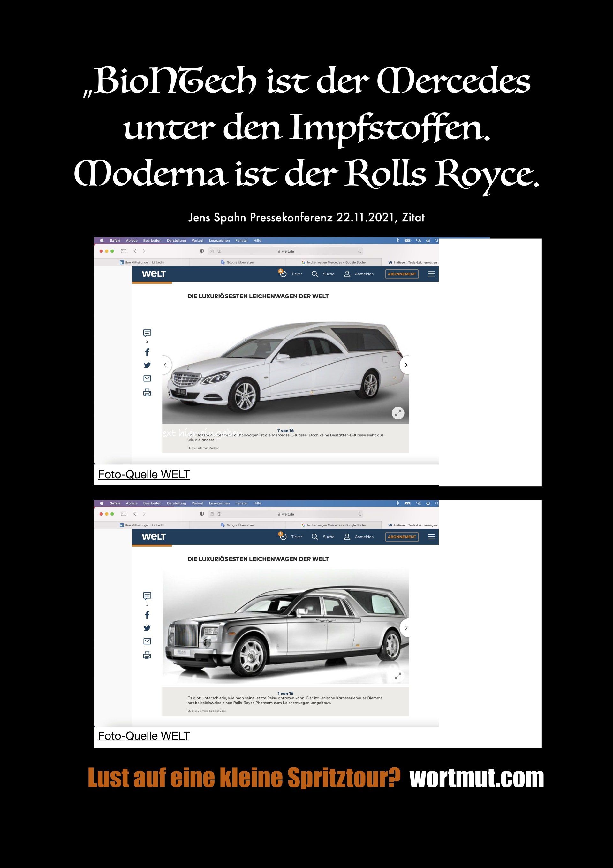The image size is (613, 868).
Task: Open Suche in the Rolls-Royce screenshot header
Action: (x=323, y=536)
